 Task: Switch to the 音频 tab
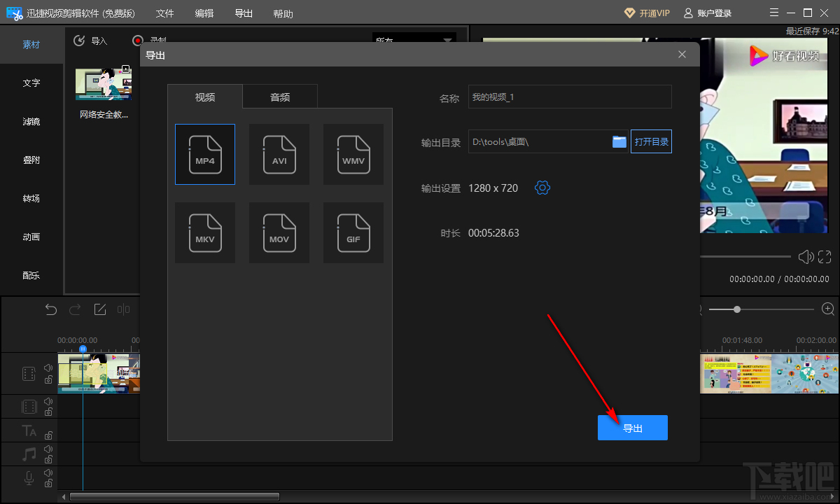[280, 97]
